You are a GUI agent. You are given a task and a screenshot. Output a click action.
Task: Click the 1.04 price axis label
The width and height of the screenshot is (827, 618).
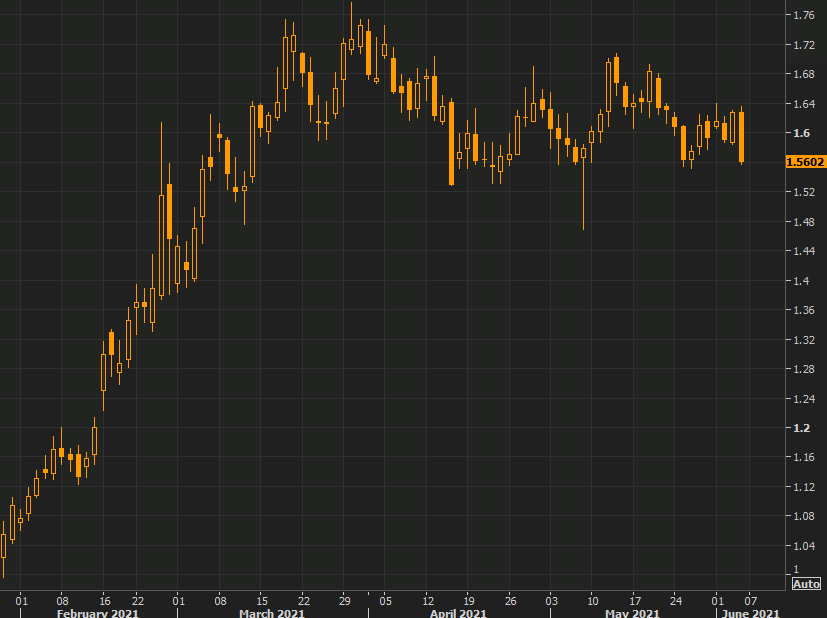[x=802, y=546]
